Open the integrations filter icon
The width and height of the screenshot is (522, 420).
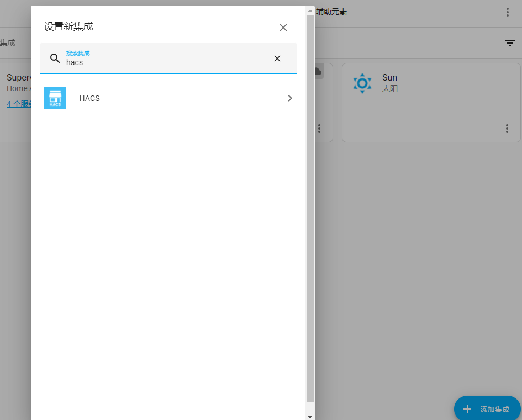(x=510, y=43)
